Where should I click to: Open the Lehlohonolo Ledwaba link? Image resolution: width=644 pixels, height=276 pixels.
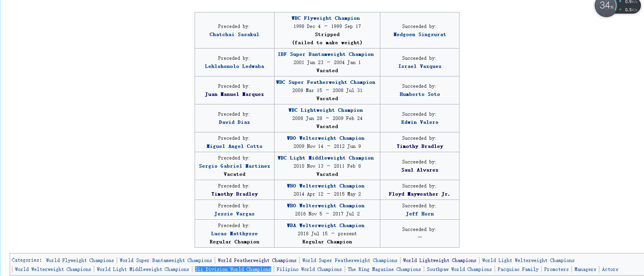(x=234, y=66)
